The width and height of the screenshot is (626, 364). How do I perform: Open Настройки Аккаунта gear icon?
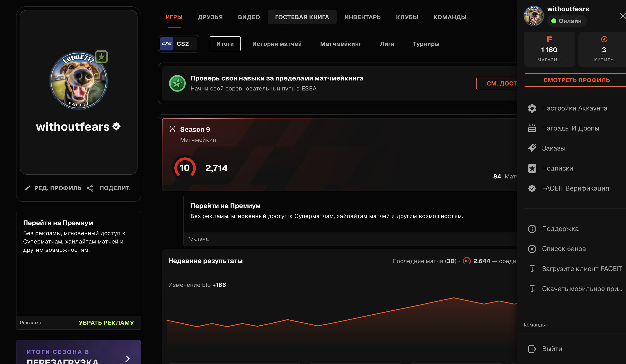pos(532,108)
